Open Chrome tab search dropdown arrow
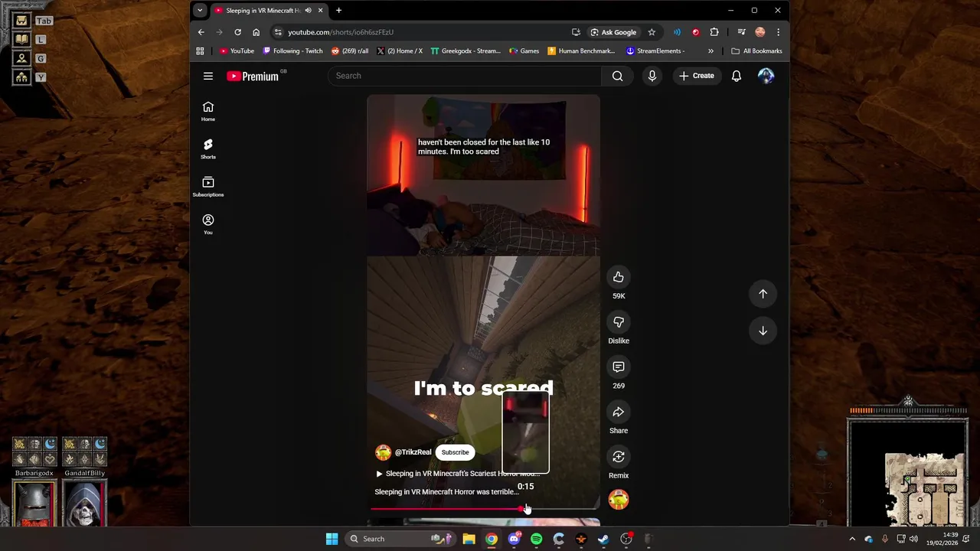This screenshot has height=551, width=980. (200, 11)
